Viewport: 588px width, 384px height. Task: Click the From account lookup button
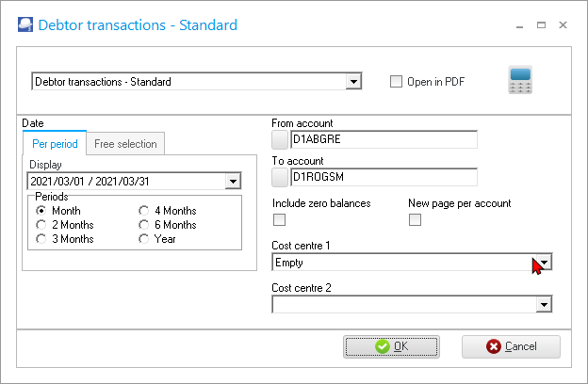click(x=280, y=140)
